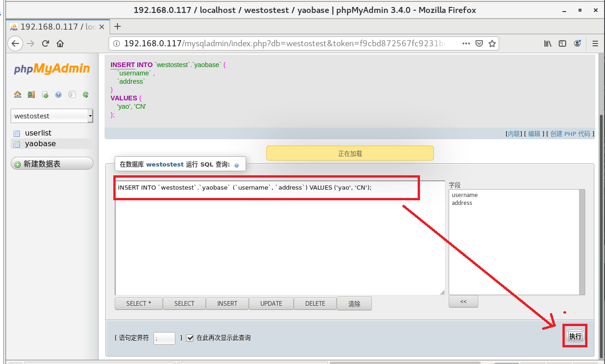Toggle the Firefox sidebar icon

click(562, 43)
